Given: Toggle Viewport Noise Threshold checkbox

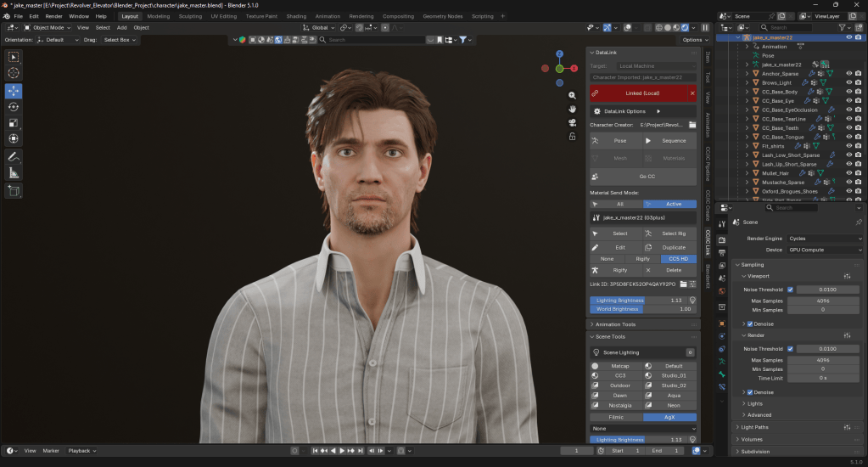Looking at the screenshot, I should (x=790, y=290).
